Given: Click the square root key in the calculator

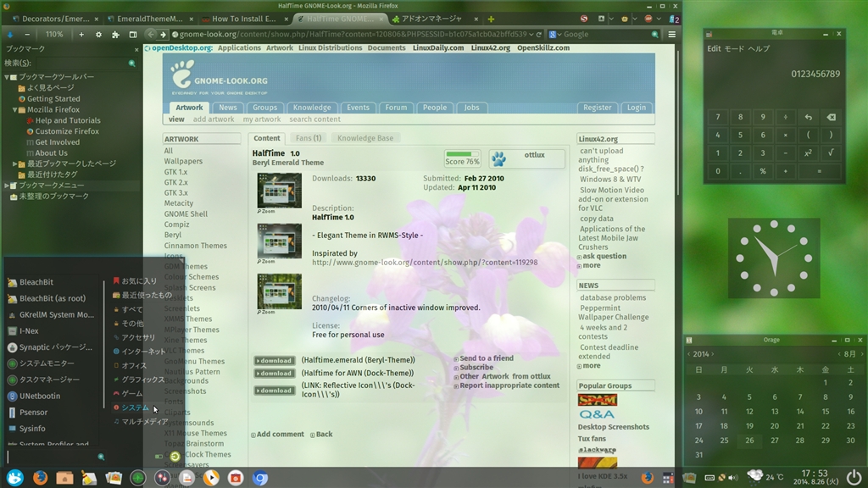Looking at the screenshot, I should (x=831, y=152).
